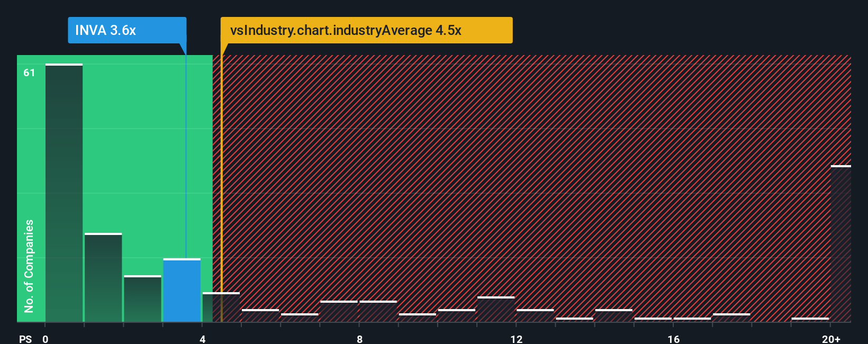Image resolution: width=868 pixels, height=344 pixels.
Task: Click the x-axis label 4
Action: tap(203, 339)
